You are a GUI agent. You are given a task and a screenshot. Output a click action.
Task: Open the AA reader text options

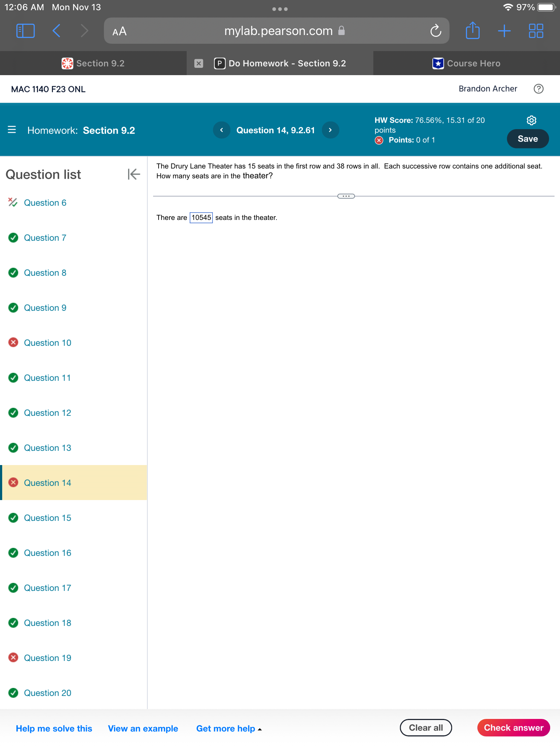[x=119, y=31]
